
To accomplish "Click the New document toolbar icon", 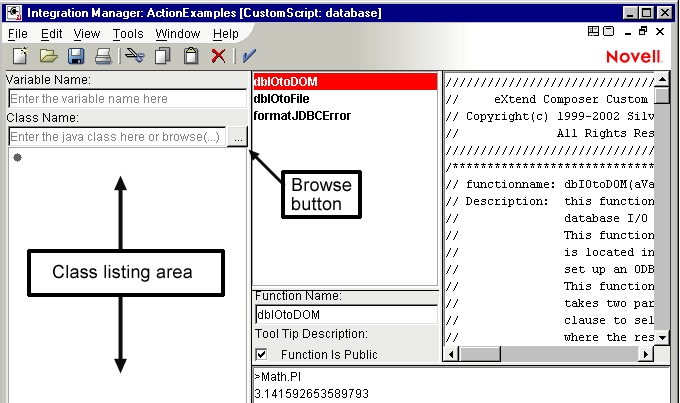I will (20, 56).
